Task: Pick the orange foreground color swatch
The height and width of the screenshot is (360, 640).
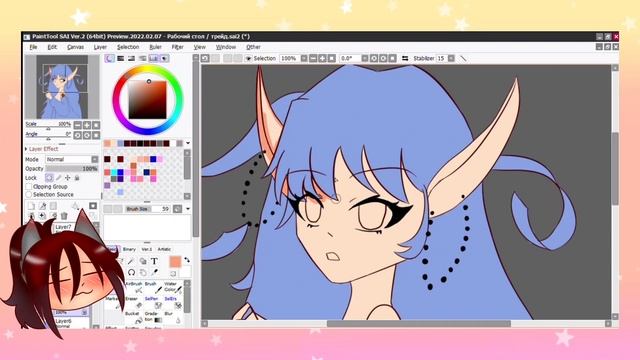Action: coord(175,262)
